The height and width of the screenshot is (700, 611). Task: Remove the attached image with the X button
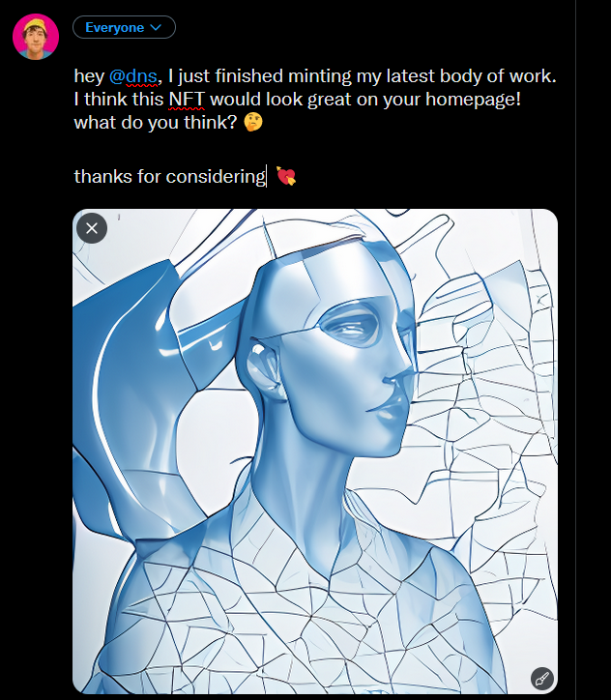tap(92, 228)
